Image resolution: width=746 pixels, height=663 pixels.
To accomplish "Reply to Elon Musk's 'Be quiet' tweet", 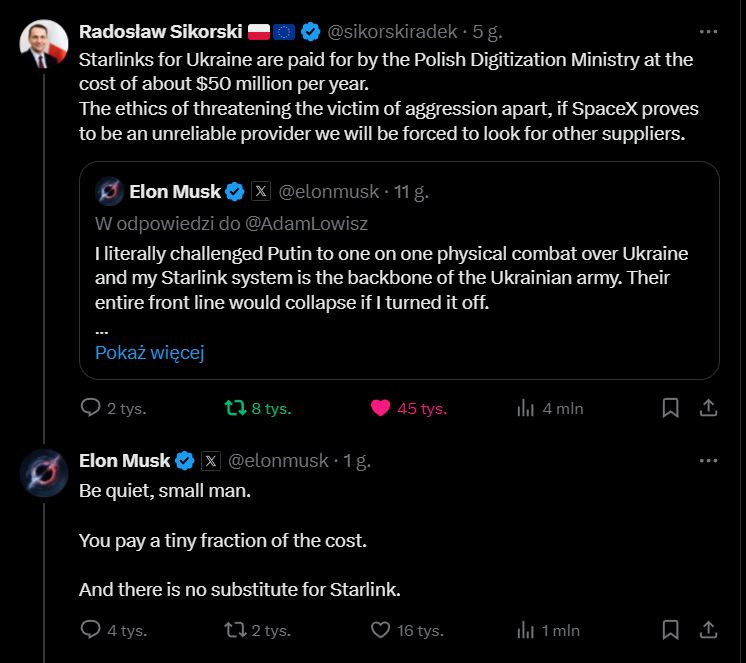I will pyautogui.click(x=91, y=630).
